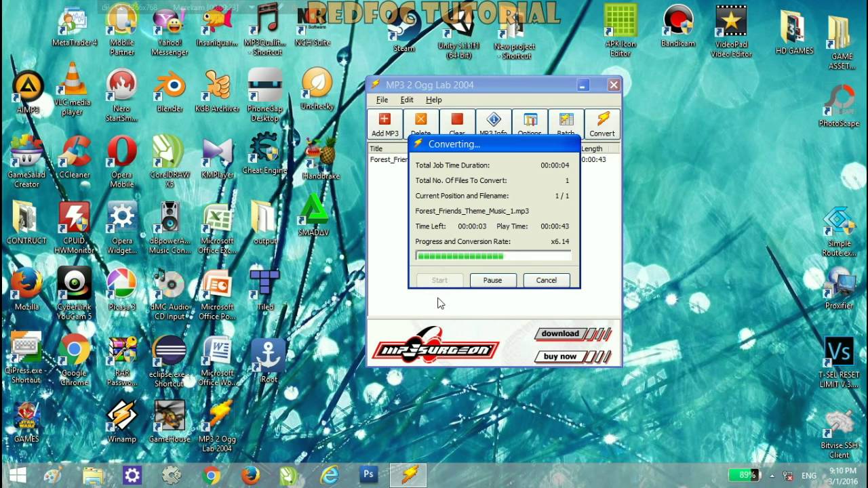Select the Microsoft Office Excel desktop icon
The height and width of the screenshot is (488, 868).
point(218,228)
